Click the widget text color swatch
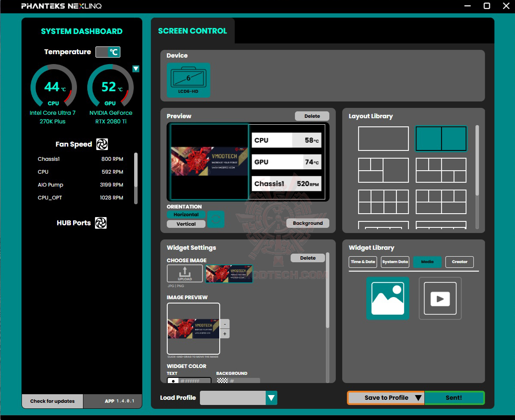The image size is (515, 420). (173, 381)
